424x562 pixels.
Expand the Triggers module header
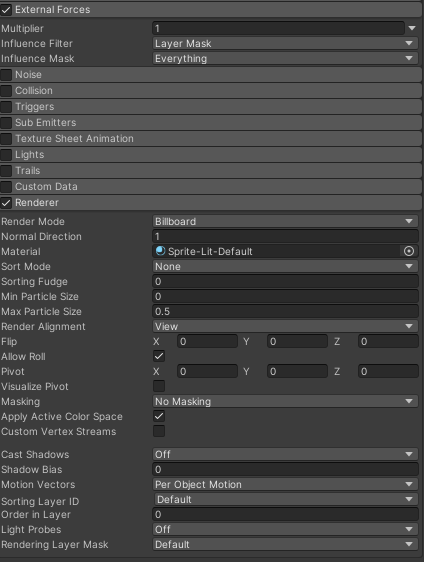(x=211, y=106)
